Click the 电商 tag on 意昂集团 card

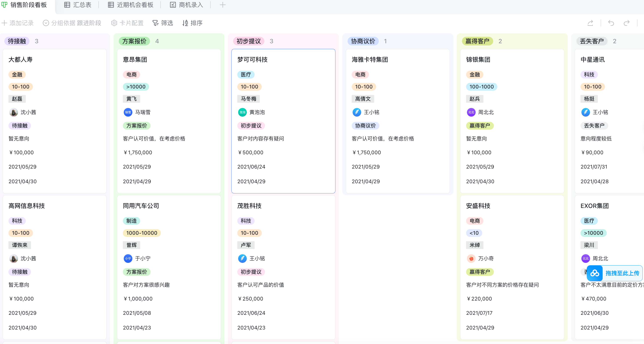[x=132, y=75]
